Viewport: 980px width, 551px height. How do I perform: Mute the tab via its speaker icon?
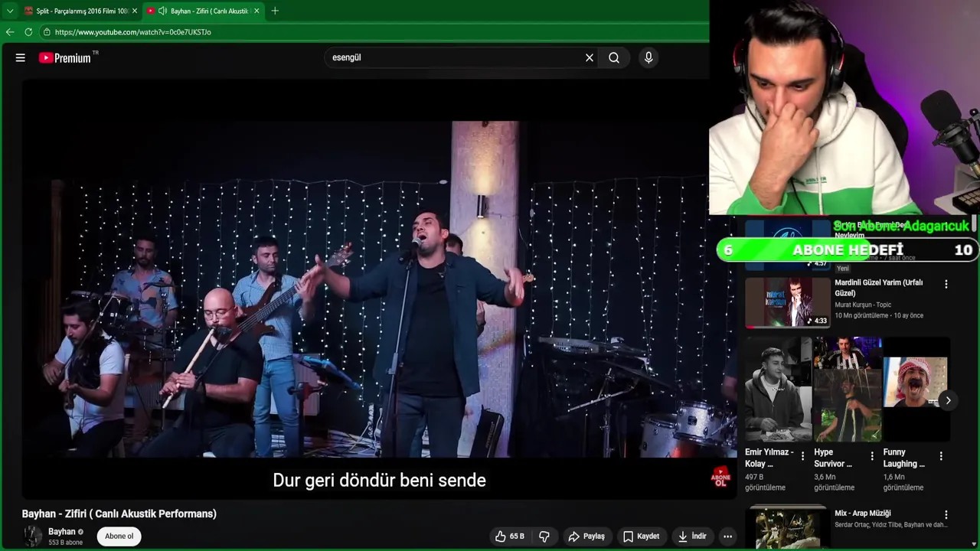pos(162,11)
